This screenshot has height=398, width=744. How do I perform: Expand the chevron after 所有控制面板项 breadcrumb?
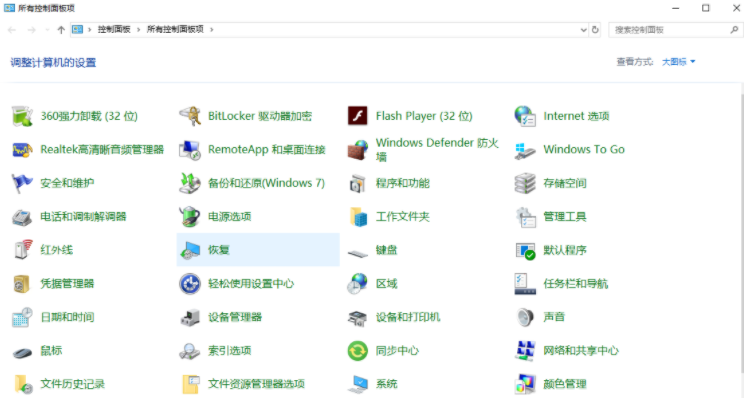[x=212, y=29]
